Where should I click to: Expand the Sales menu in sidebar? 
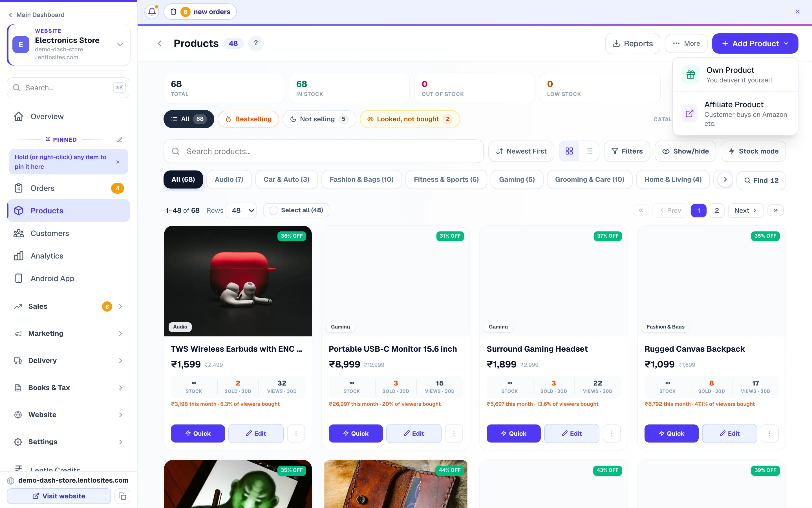click(x=69, y=306)
